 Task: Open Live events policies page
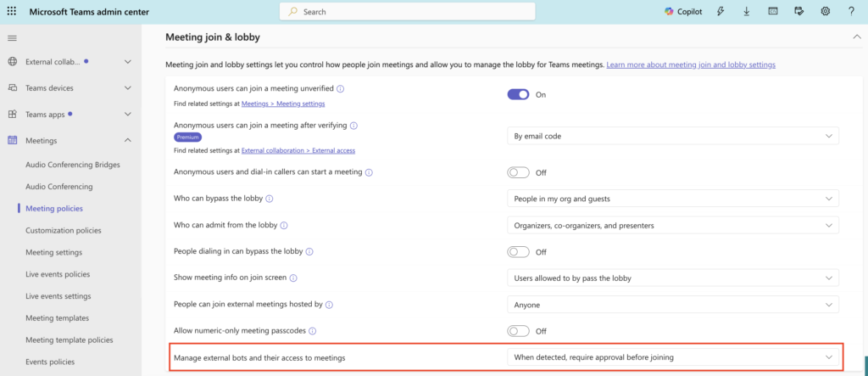point(58,274)
